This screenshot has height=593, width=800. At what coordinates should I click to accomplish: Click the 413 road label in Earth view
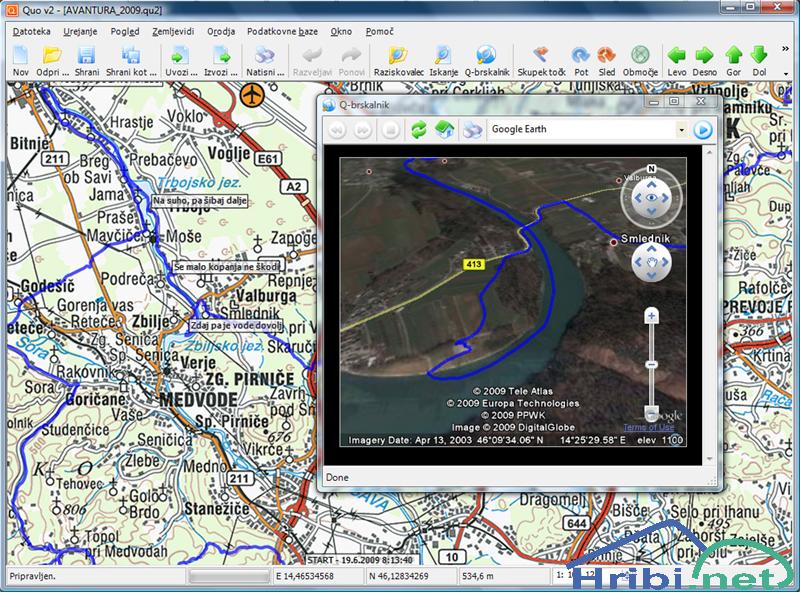pyautogui.click(x=473, y=264)
